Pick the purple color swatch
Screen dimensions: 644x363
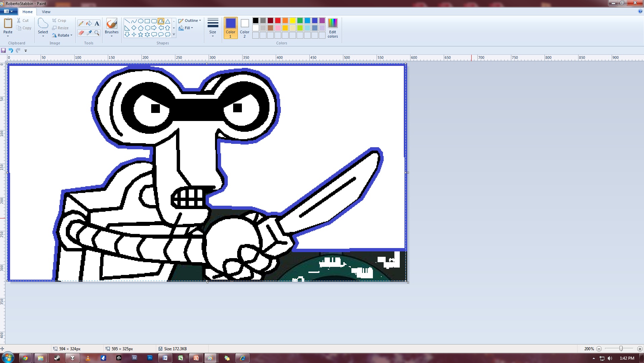322,21
